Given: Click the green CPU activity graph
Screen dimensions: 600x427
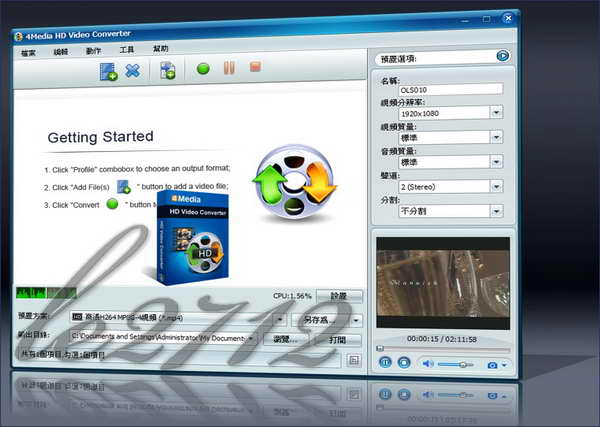Looking at the screenshot, I should tap(46, 293).
